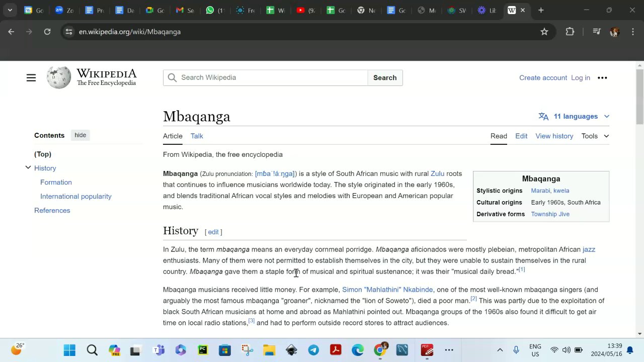Click the Wikipedia globe logo
This screenshot has height=362, width=644.
tap(59, 77)
